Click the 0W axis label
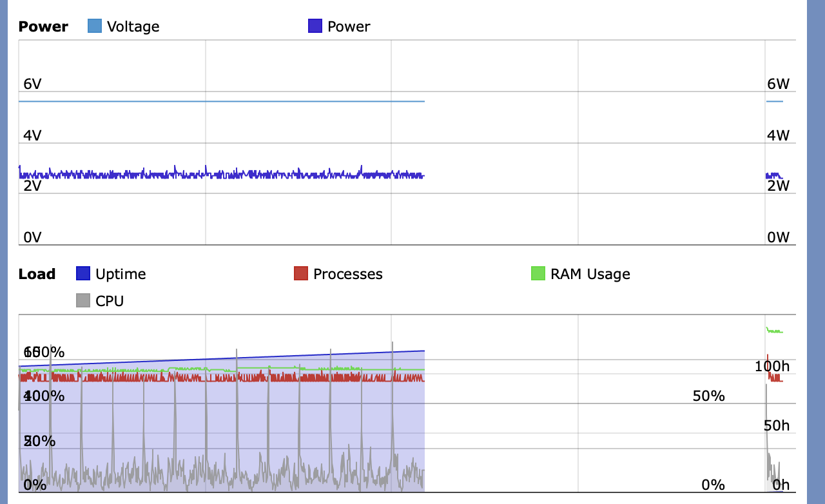Viewport: 825px width, 504px height. coord(778,237)
